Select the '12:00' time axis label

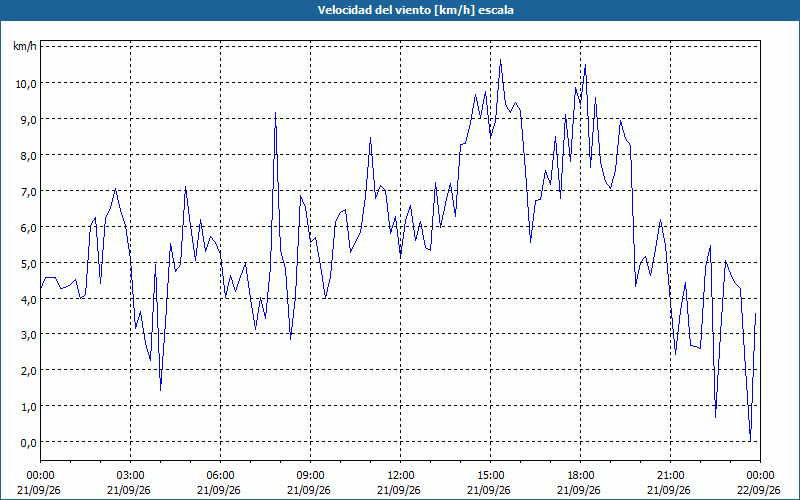coord(400,476)
